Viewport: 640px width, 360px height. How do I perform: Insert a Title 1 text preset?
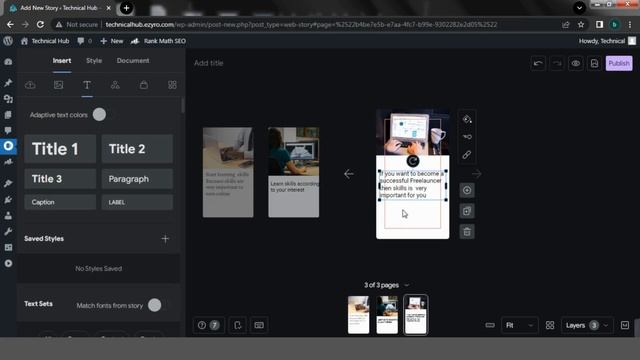pos(60,149)
